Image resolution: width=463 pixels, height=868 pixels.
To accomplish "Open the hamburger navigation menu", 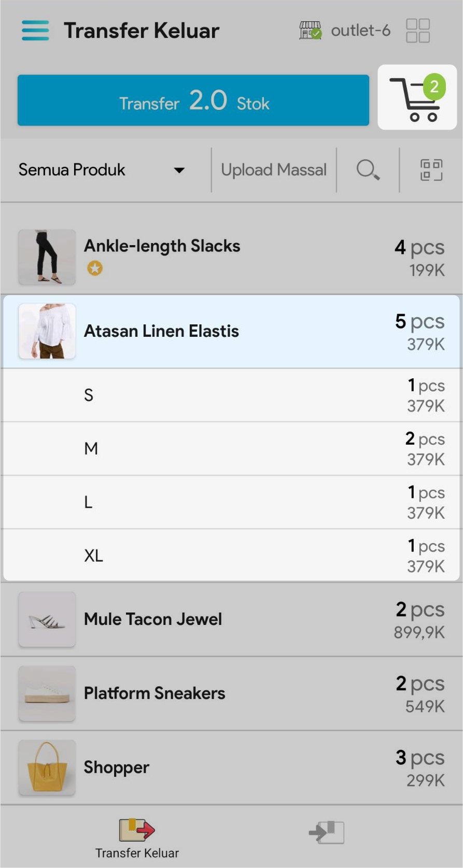I will pyautogui.click(x=35, y=31).
